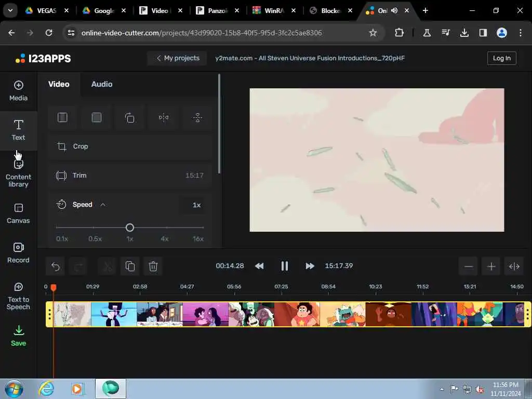
Task: Open the browser downloads
Action: pos(464,33)
